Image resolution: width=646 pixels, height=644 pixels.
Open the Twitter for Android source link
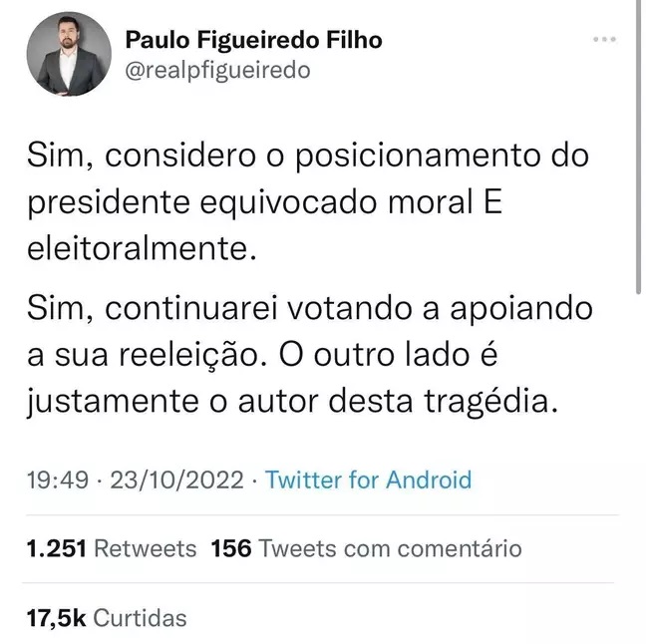tap(369, 480)
